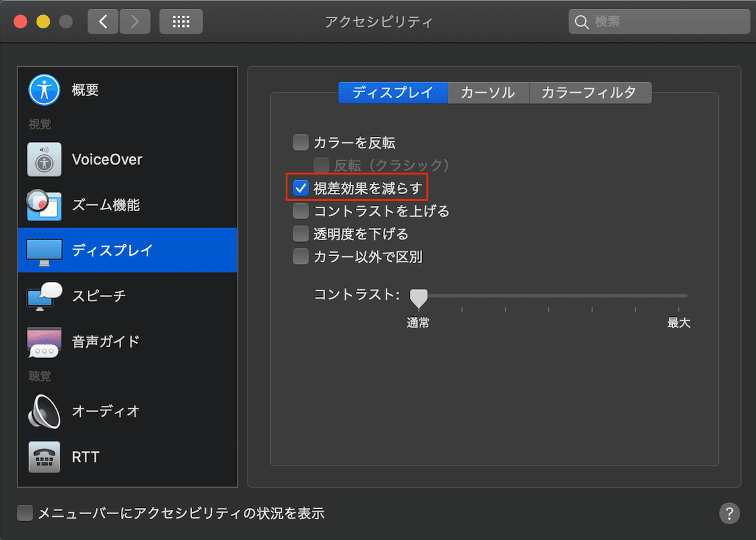Uncheck 視差効果を減らす checkbox
This screenshot has height=540, width=756.
coord(301,188)
